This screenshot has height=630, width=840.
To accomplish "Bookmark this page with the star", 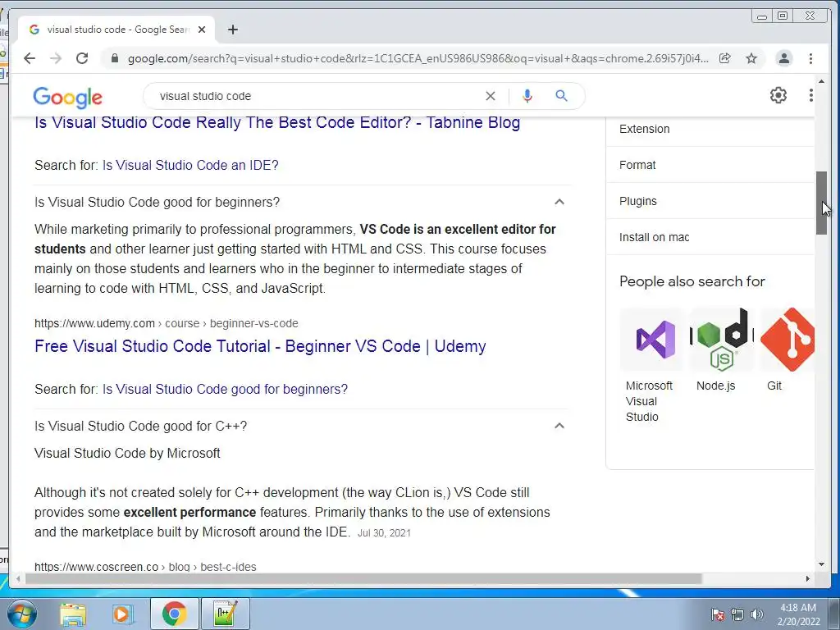I will [751, 58].
